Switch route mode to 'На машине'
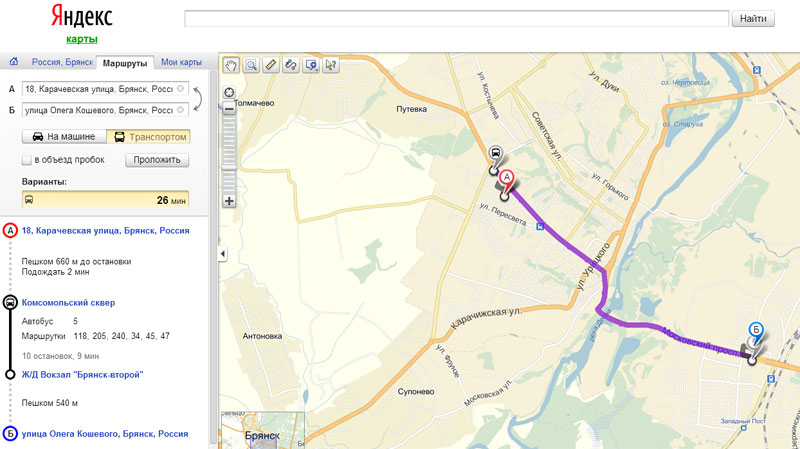 click(x=62, y=137)
